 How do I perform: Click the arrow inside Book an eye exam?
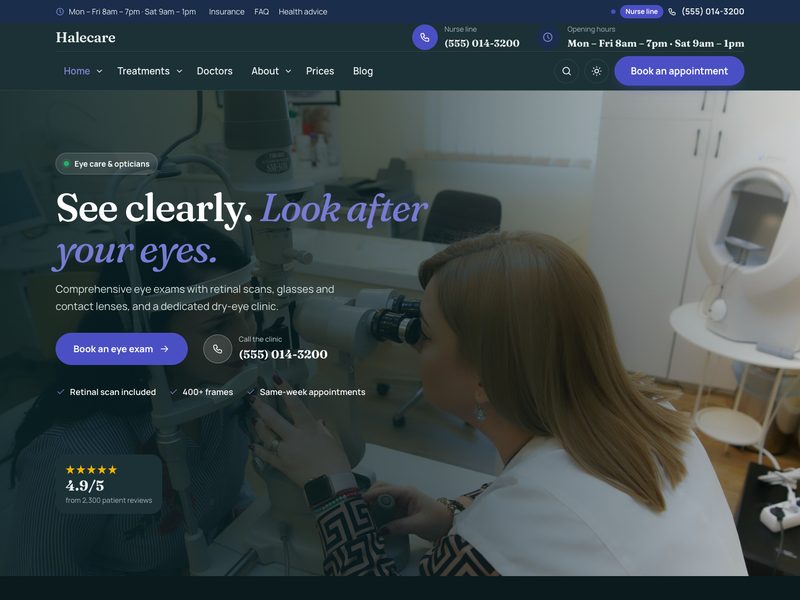165,349
